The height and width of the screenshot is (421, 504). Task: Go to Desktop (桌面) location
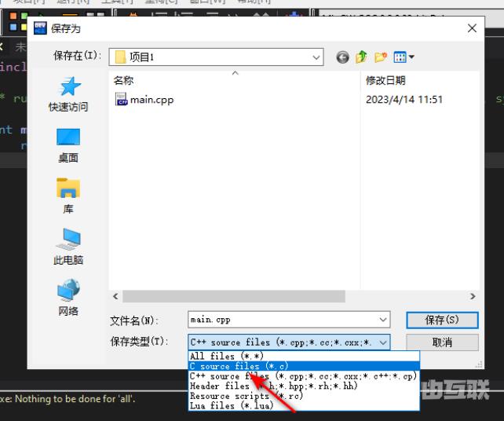[68, 145]
